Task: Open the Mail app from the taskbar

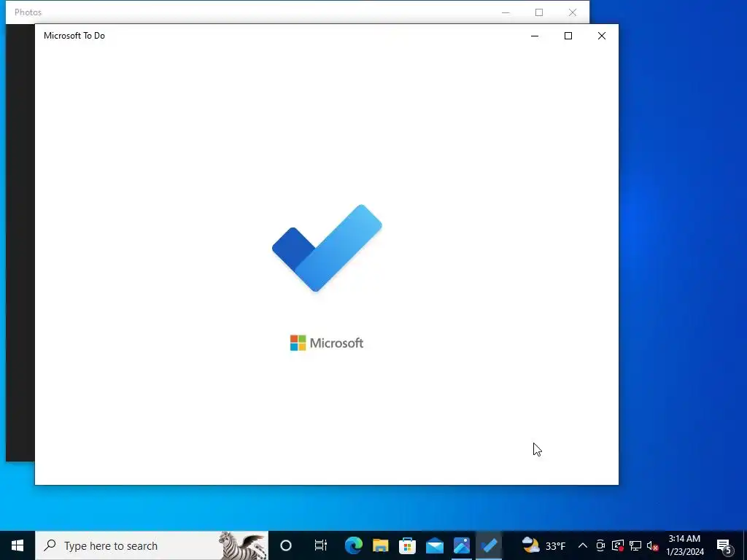Action: tap(435, 545)
